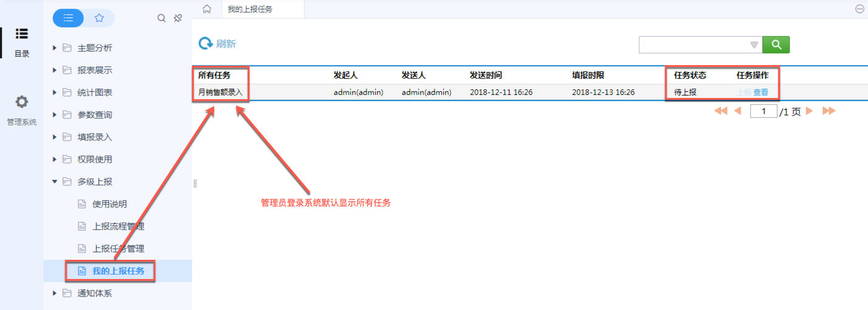Open the 上报流程管理 page

tap(118, 226)
